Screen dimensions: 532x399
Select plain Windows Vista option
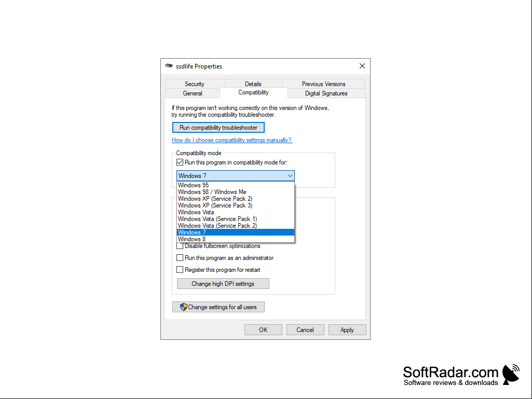point(236,212)
